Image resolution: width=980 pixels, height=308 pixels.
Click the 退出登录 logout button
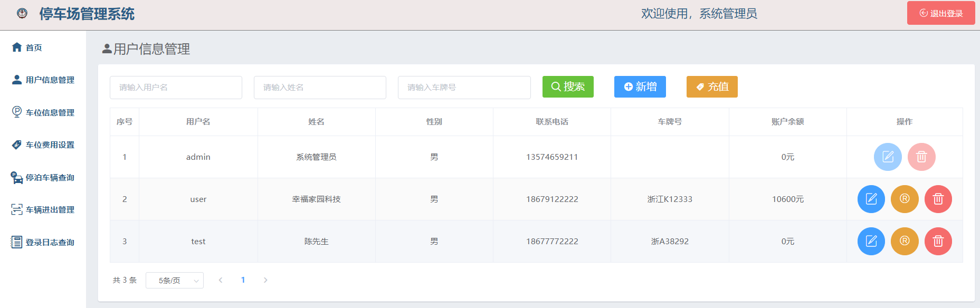click(941, 13)
